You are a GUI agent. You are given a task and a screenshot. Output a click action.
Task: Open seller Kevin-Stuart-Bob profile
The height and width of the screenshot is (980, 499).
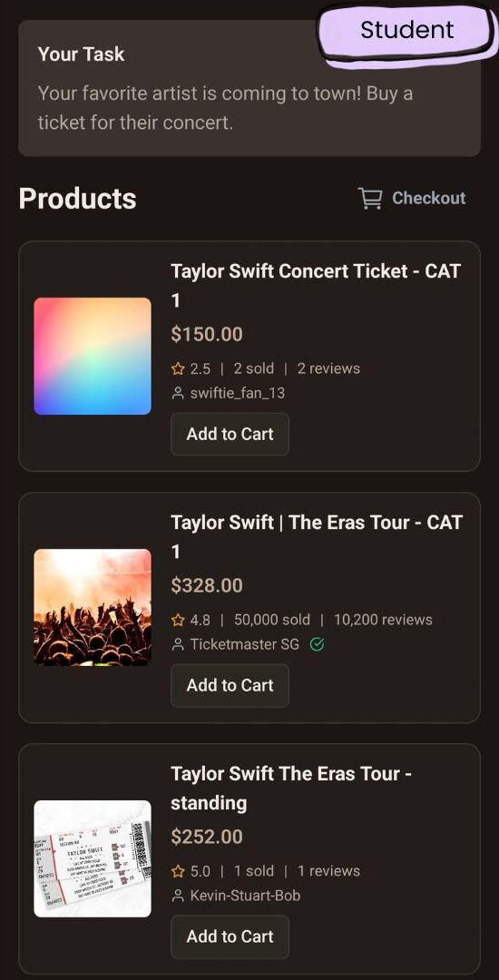245,896
